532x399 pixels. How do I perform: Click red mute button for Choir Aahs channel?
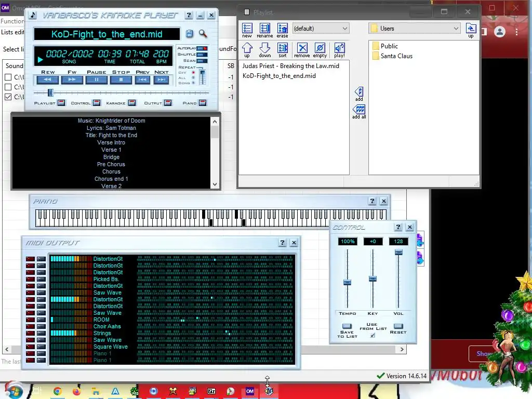click(31, 326)
